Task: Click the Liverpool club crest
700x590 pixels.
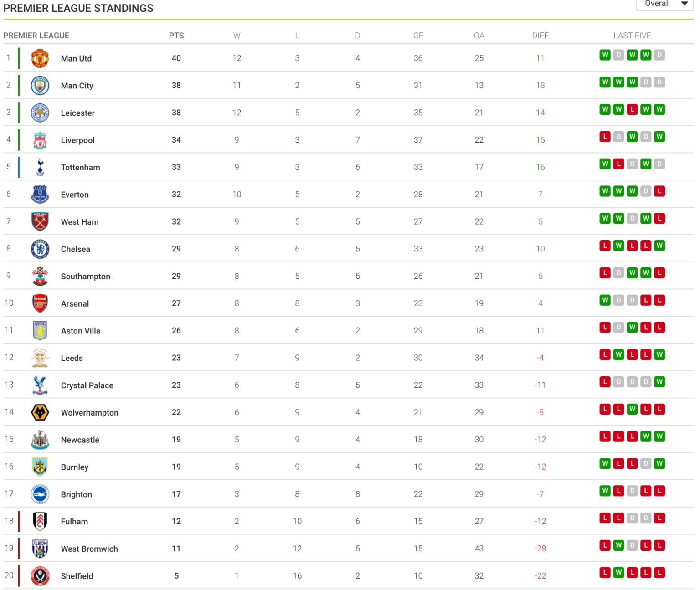Action: click(x=40, y=140)
